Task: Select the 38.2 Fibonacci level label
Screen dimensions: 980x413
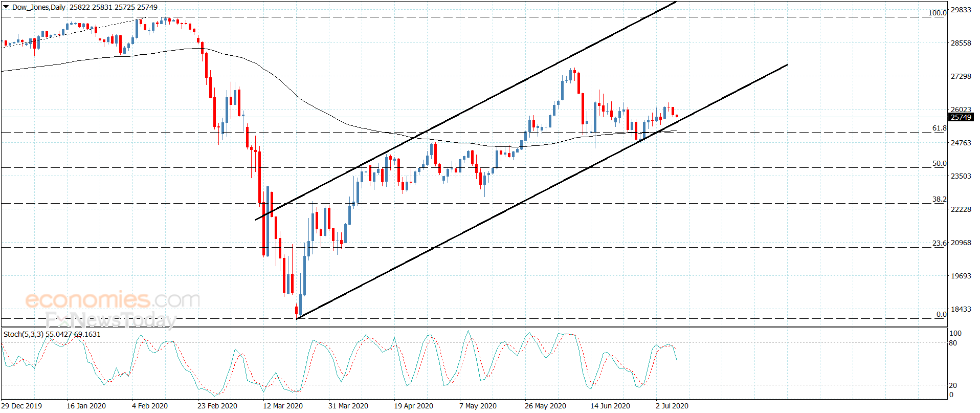Action: tap(939, 199)
